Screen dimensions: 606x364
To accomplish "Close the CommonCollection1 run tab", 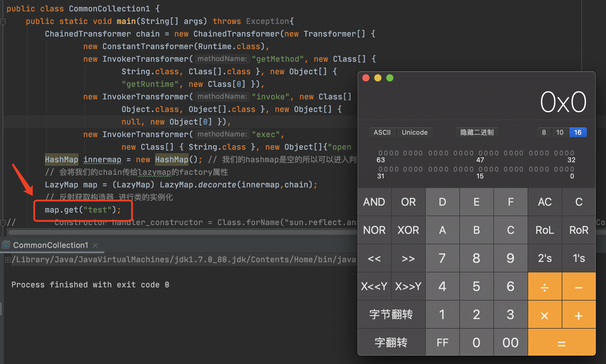I will [95, 245].
